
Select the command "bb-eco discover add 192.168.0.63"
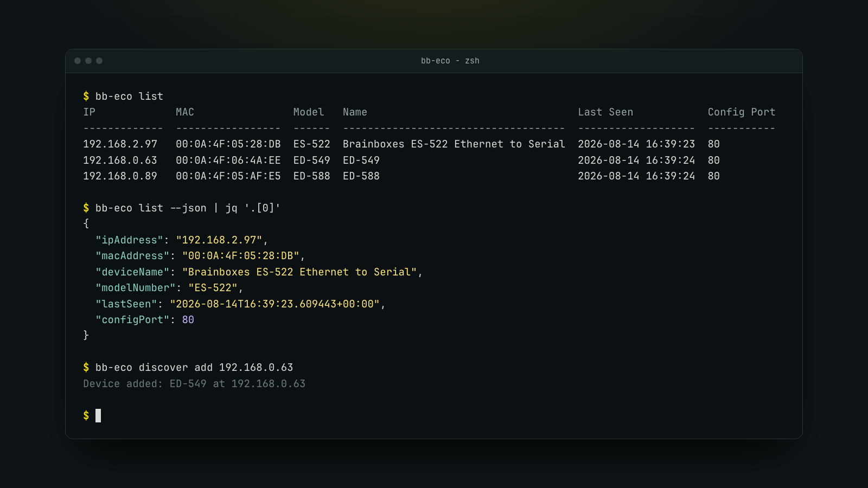click(194, 368)
